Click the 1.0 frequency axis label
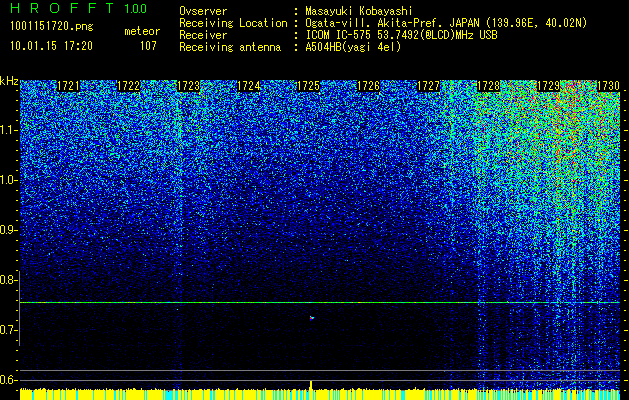Screen dimensions: 629x400 (8, 180)
